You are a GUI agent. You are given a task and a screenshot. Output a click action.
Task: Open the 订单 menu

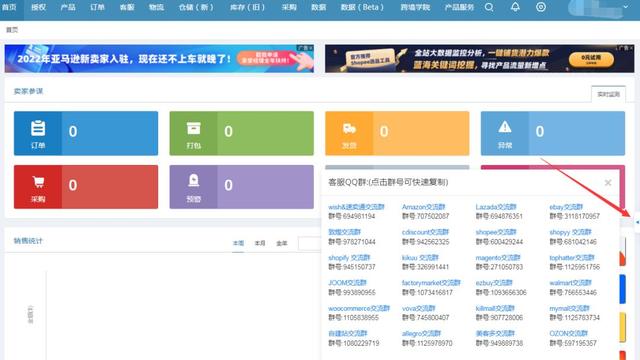pyautogui.click(x=97, y=7)
